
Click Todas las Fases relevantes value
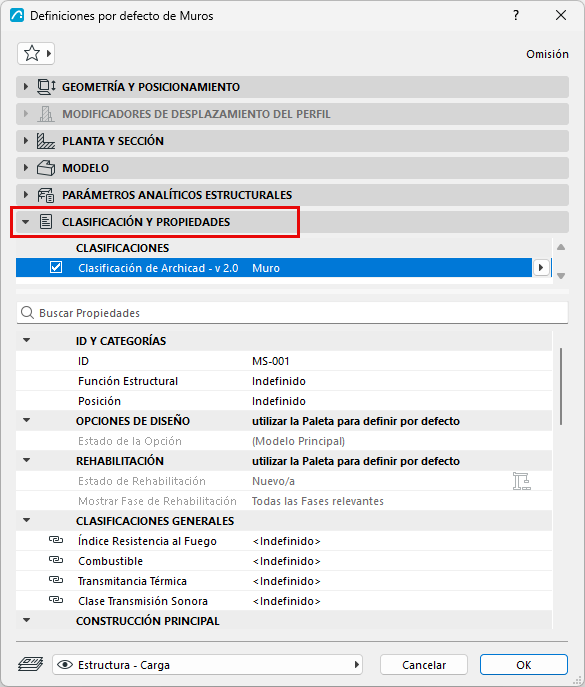(318, 501)
